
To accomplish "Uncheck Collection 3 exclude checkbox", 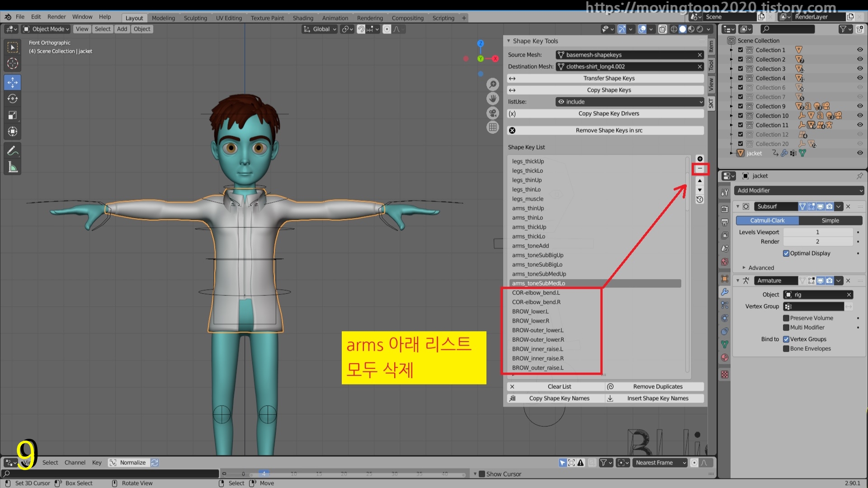I will [741, 69].
